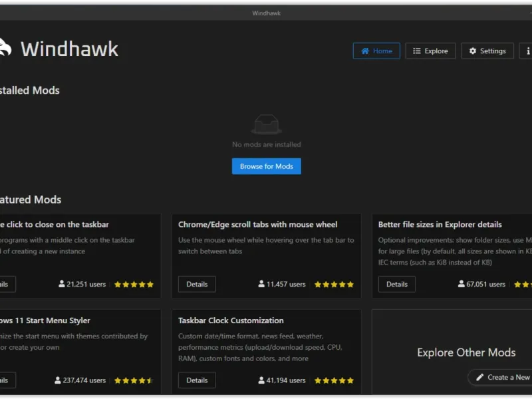Image resolution: width=532 pixels, height=399 pixels.
Task: Click the Featured Mods heading
Action: (31, 200)
